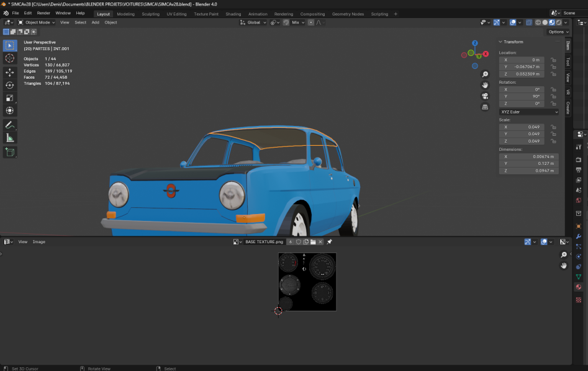Switch to solid viewport shading
The width and height of the screenshot is (588, 371).
tap(545, 22)
